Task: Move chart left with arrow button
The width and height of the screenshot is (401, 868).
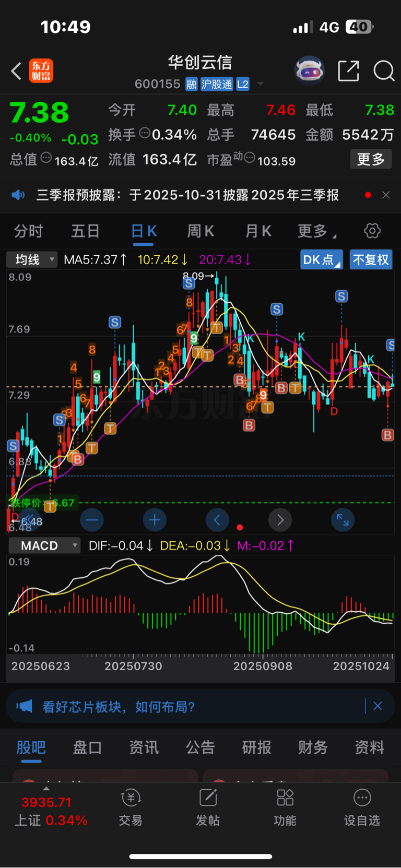Action: coord(217,520)
